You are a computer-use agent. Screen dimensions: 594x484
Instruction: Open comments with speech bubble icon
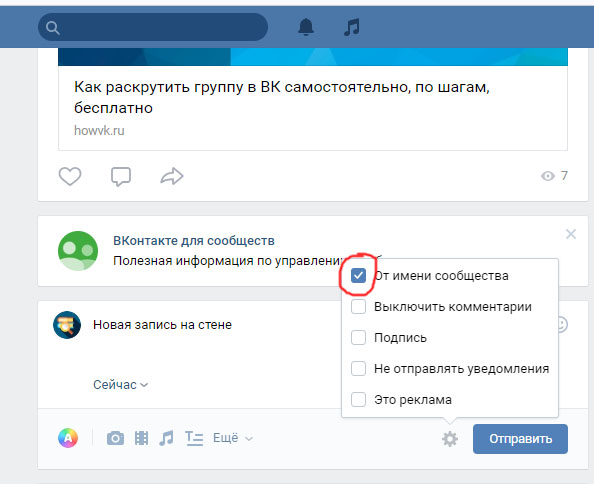(121, 176)
